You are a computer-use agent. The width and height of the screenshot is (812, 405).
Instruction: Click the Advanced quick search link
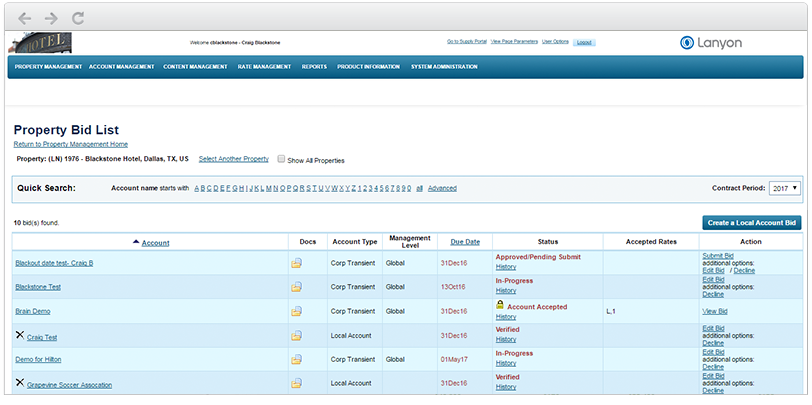tap(442, 188)
